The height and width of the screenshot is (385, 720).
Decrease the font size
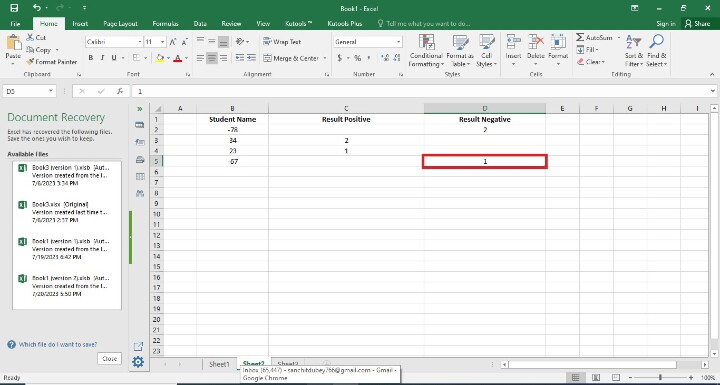tap(184, 42)
